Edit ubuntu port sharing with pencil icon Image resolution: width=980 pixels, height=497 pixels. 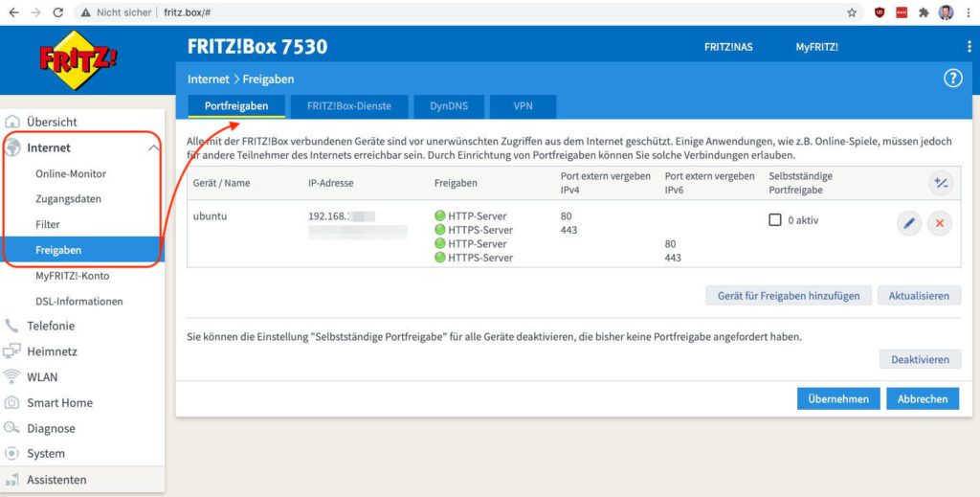[x=909, y=223]
